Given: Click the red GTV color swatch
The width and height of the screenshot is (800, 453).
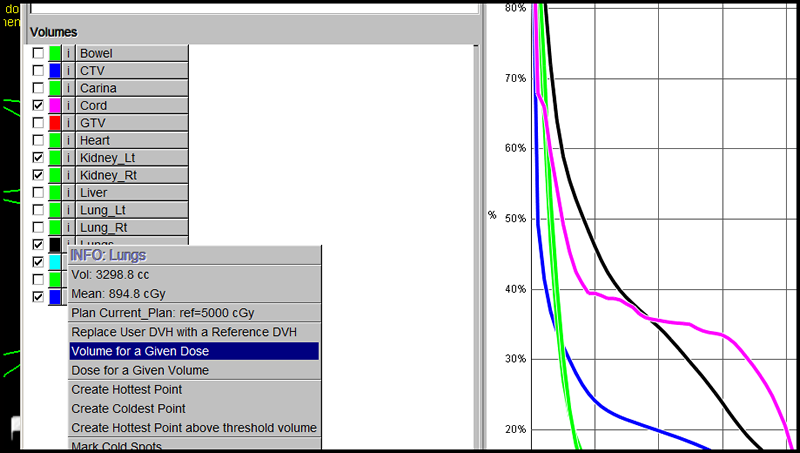Looking at the screenshot, I should click(x=55, y=123).
